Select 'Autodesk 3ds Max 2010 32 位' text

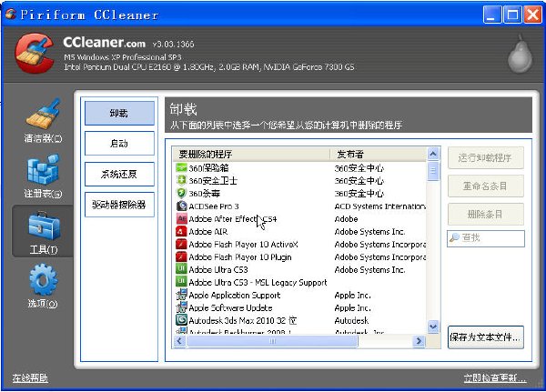243,320
